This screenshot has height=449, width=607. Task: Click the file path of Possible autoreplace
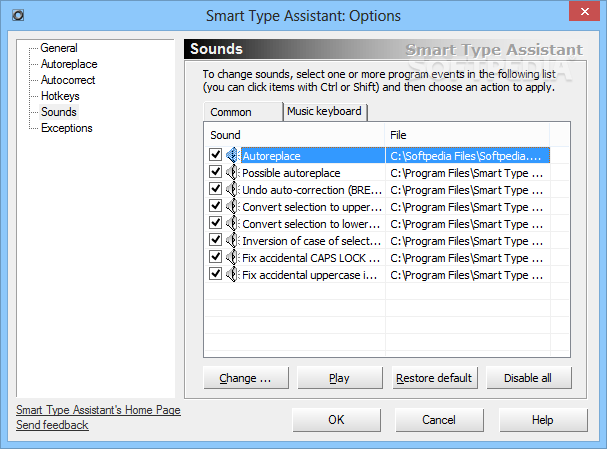pyautogui.click(x=468, y=173)
